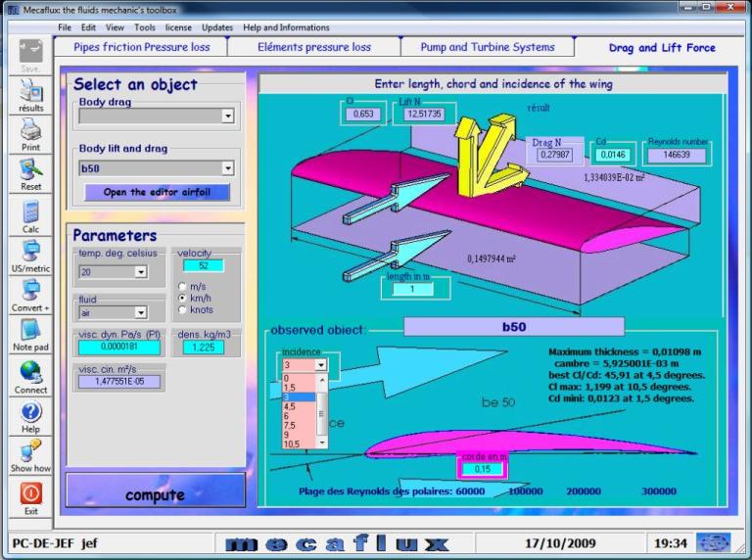Click the Save icon in sidebar
This screenshot has height=560, width=752.
(x=30, y=51)
